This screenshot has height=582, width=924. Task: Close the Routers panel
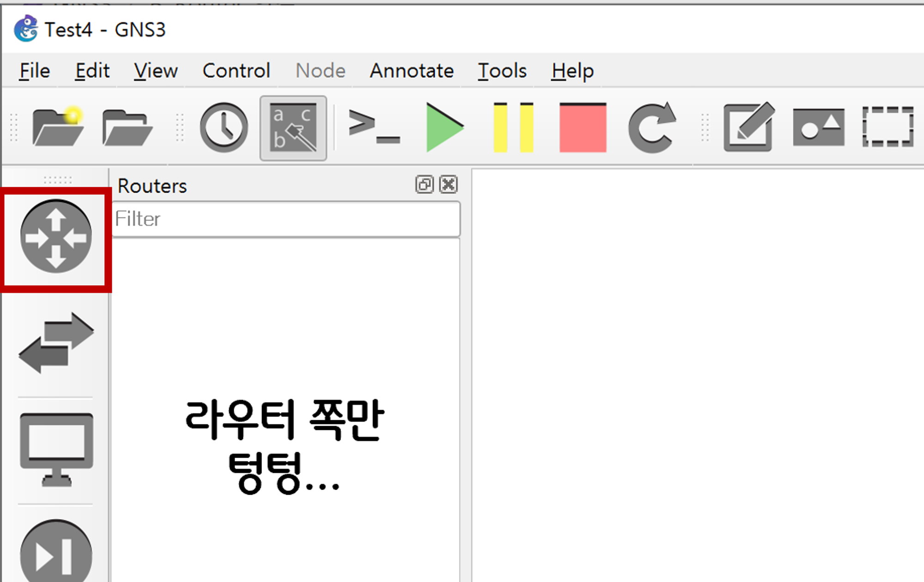448,184
